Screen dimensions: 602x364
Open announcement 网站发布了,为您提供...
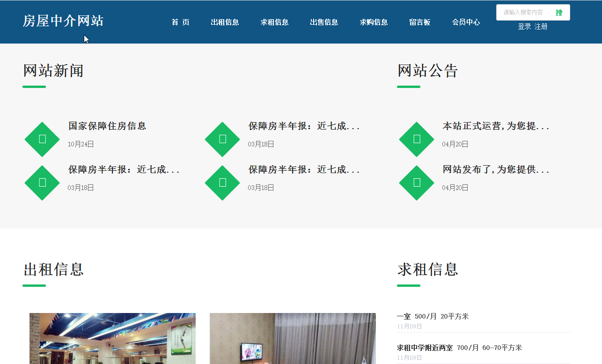(496, 169)
